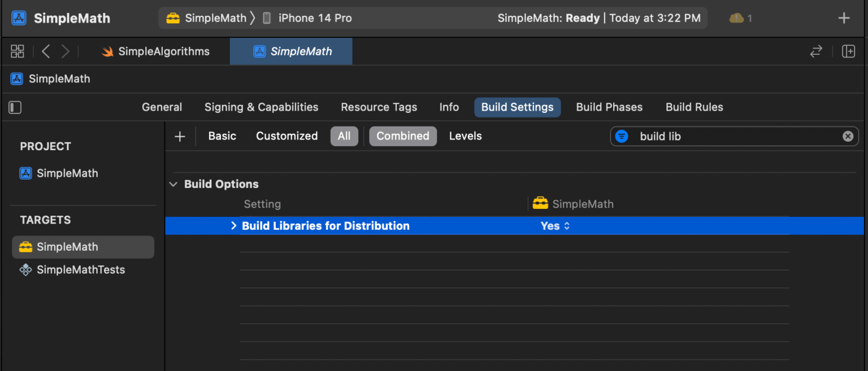This screenshot has height=371, width=868.
Task: Click the SimpleMath breadcrumb in jump bar
Action: click(50, 78)
